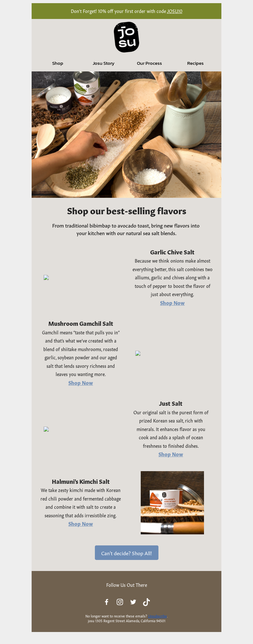Go to Our Process in the navigation

click(149, 63)
